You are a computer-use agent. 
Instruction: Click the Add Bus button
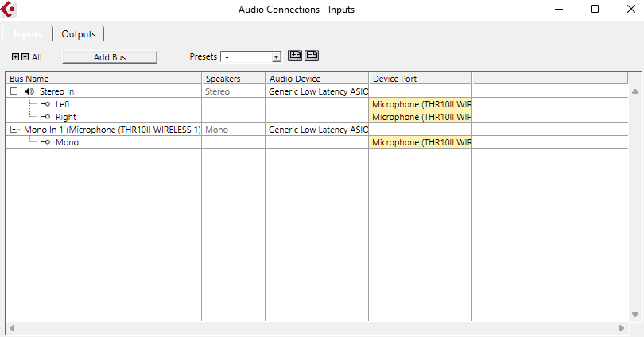tap(110, 57)
